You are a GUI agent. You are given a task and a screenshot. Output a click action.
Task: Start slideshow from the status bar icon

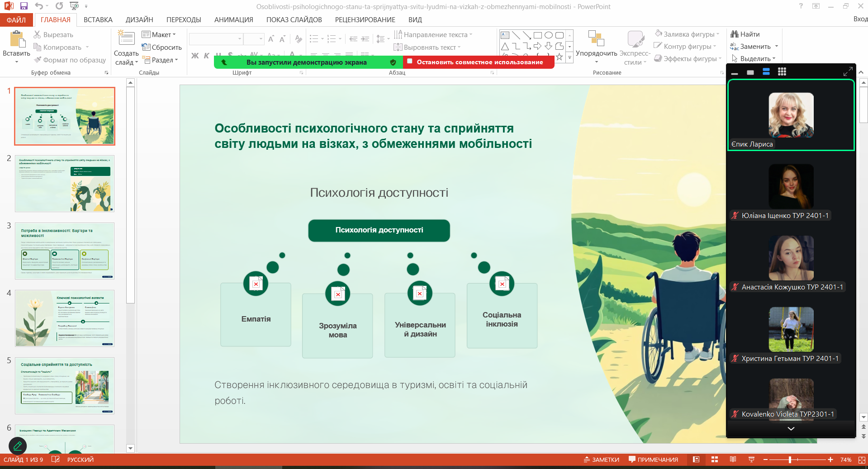(x=751, y=460)
